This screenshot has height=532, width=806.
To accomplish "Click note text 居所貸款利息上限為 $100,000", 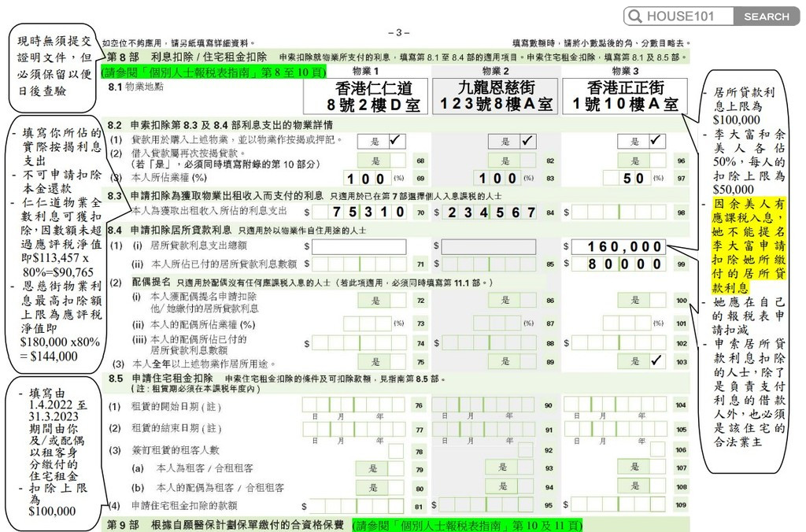I will (x=745, y=106).
